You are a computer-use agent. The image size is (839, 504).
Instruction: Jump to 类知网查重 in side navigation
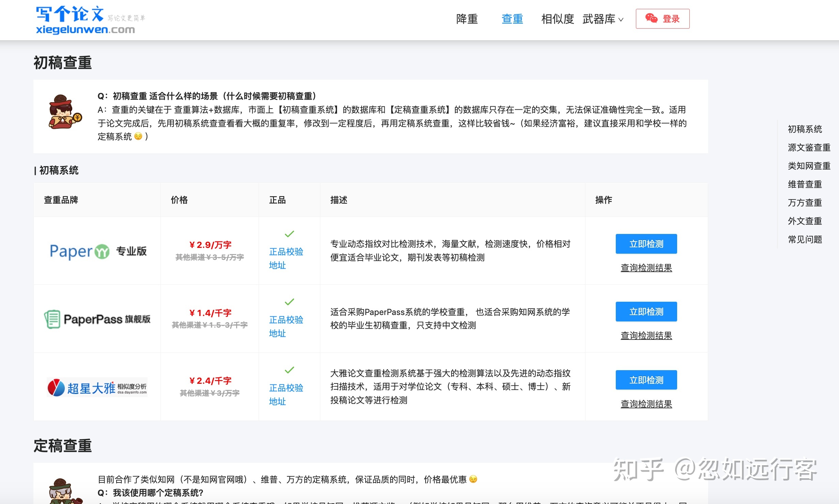pos(809,166)
